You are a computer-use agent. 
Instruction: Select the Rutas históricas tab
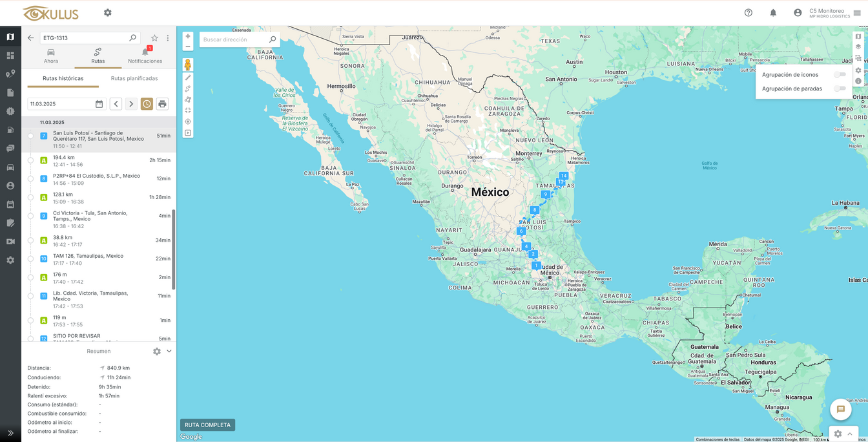(x=63, y=78)
